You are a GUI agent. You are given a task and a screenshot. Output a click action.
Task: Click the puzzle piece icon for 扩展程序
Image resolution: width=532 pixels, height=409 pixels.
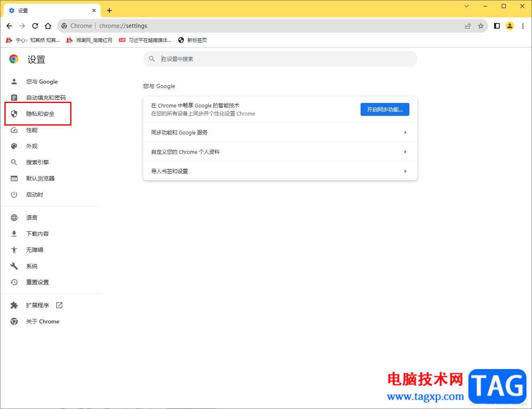14,305
